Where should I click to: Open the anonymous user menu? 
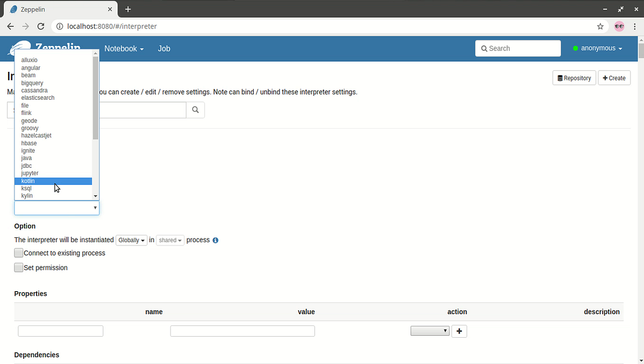(597, 48)
